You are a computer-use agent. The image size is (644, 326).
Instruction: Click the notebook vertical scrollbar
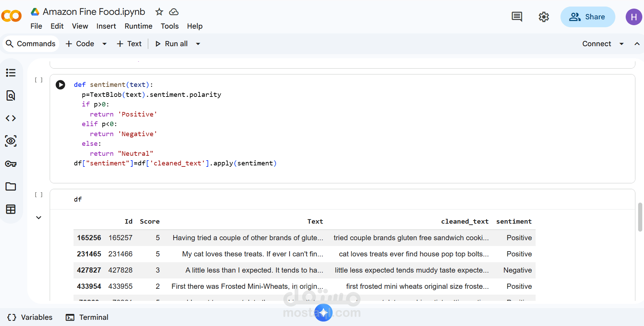tap(640, 217)
